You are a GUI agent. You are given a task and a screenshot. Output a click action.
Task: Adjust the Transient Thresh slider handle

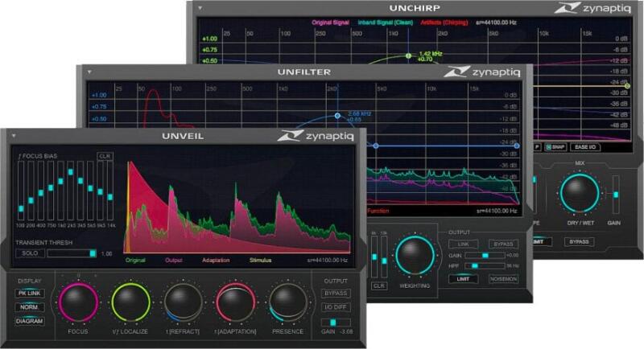click(x=93, y=253)
